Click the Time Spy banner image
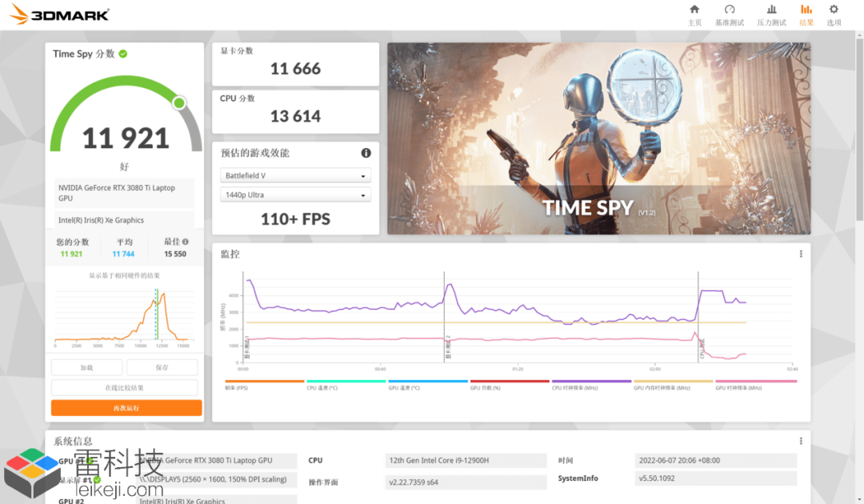Screen dimensions: 864x504 (599, 139)
